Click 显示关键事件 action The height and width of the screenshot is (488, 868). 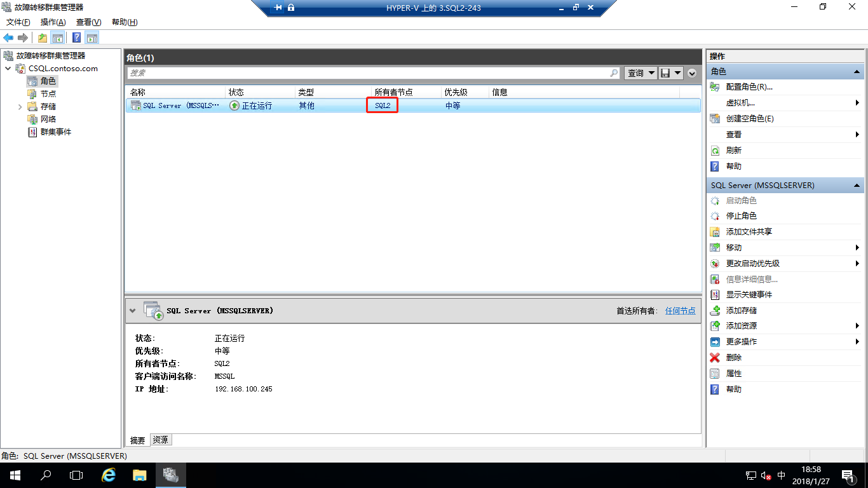pos(749,295)
